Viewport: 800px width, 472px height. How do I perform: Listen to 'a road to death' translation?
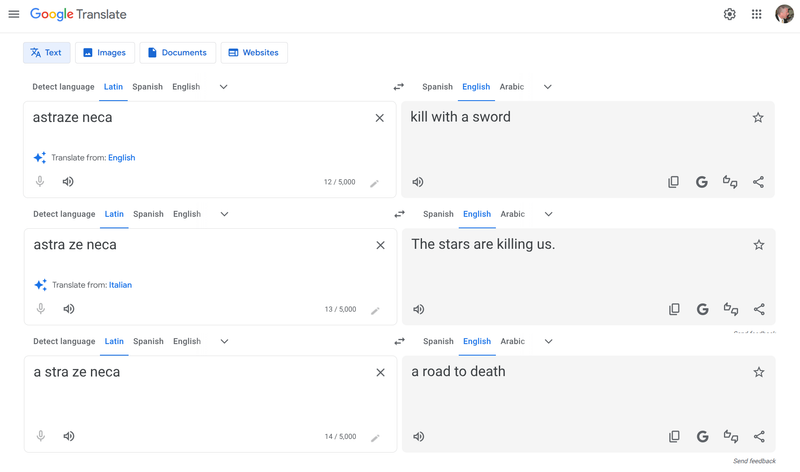(418, 436)
